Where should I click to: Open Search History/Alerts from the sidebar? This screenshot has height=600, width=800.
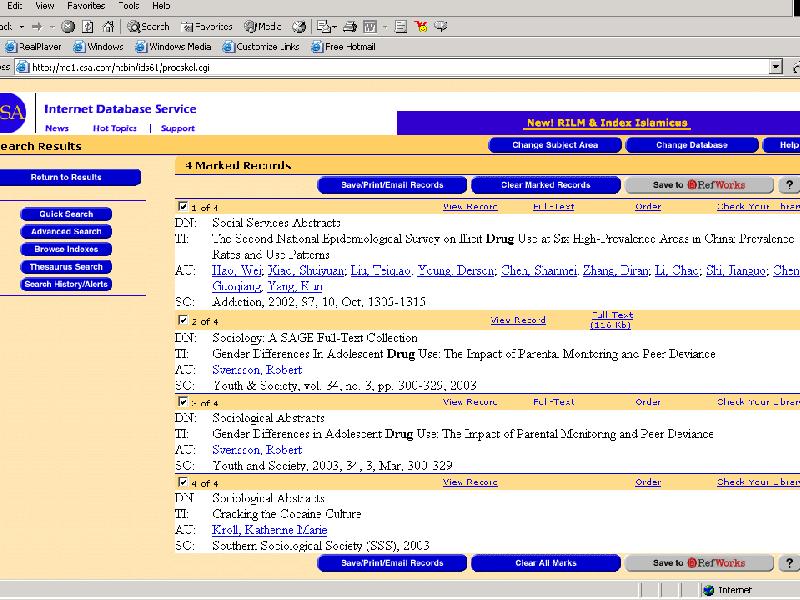[x=66, y=284]
